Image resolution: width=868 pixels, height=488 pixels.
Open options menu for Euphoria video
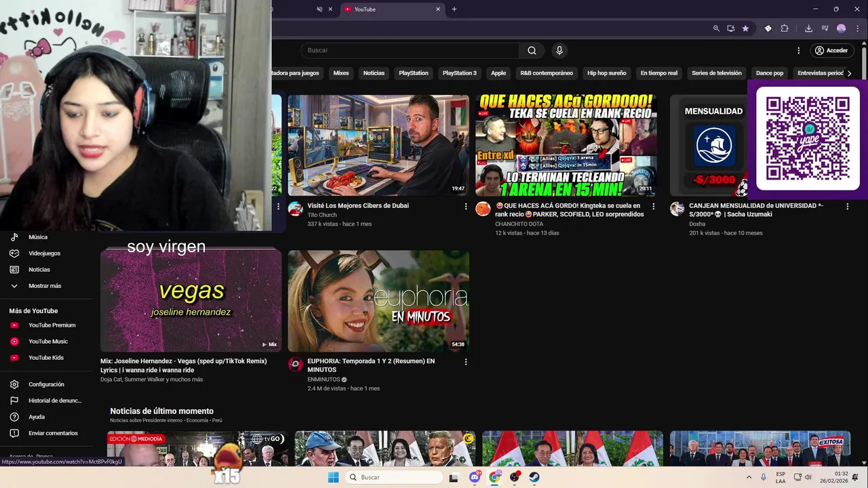(466, 362)
